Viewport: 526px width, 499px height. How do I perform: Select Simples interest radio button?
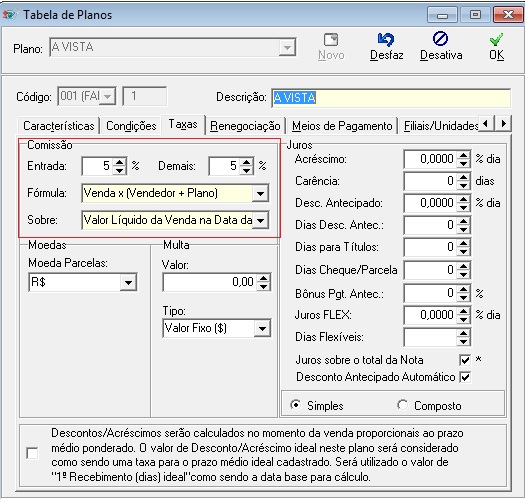[x=296, y=405]
